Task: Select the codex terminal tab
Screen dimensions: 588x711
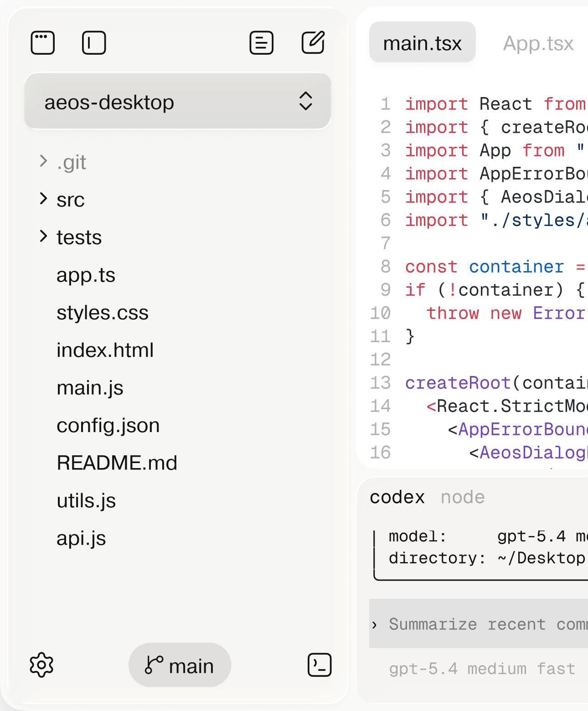Action: pyautogui.click(x=397, y=497)
